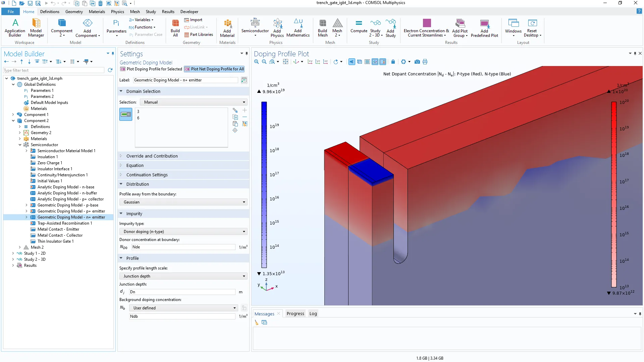The width and height of the screenshot is (644, 362).
Task: Click the blue doping concentration color bar
Action: tap(264, 184)
